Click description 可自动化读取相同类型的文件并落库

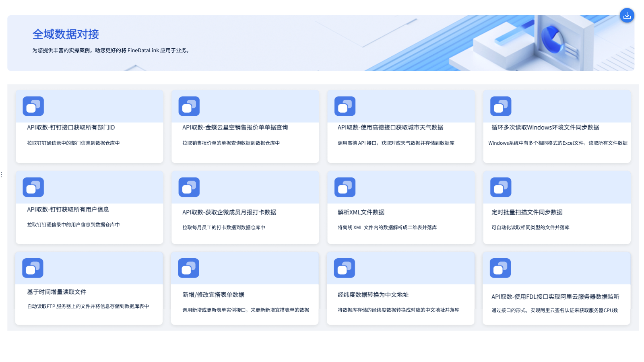point(530,228)
